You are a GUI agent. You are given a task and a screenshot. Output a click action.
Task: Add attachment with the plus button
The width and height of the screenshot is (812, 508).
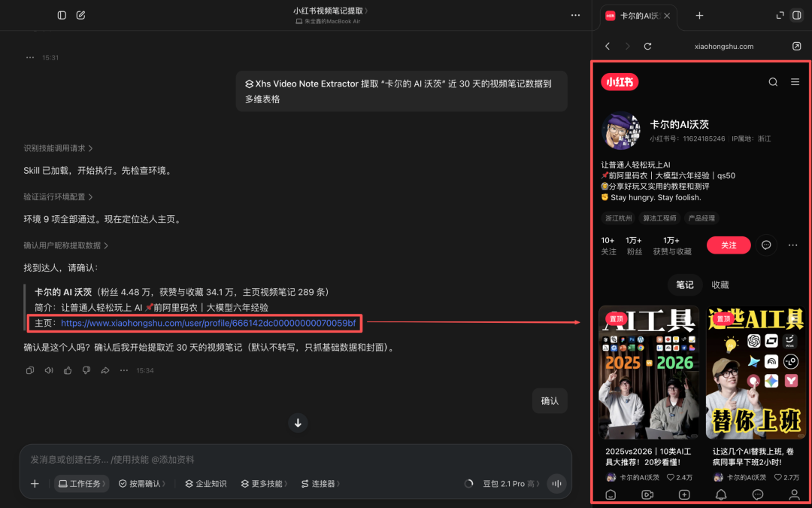(x=35, y=484)
